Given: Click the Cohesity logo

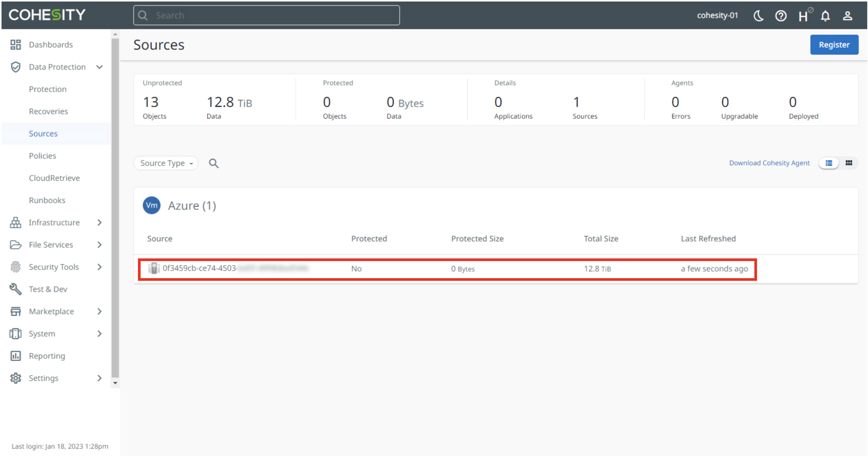Looking at the screenshot, I should 47,15.
